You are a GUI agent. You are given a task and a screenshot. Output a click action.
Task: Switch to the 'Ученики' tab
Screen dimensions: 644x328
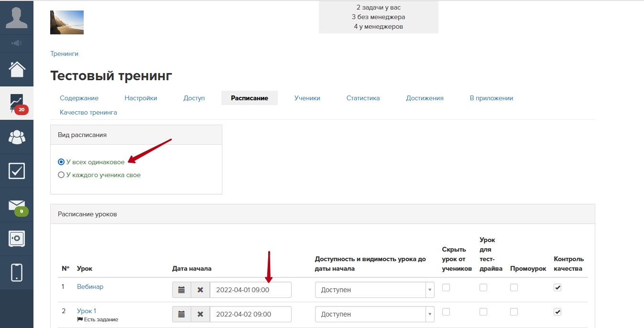[x=307, y=98]
